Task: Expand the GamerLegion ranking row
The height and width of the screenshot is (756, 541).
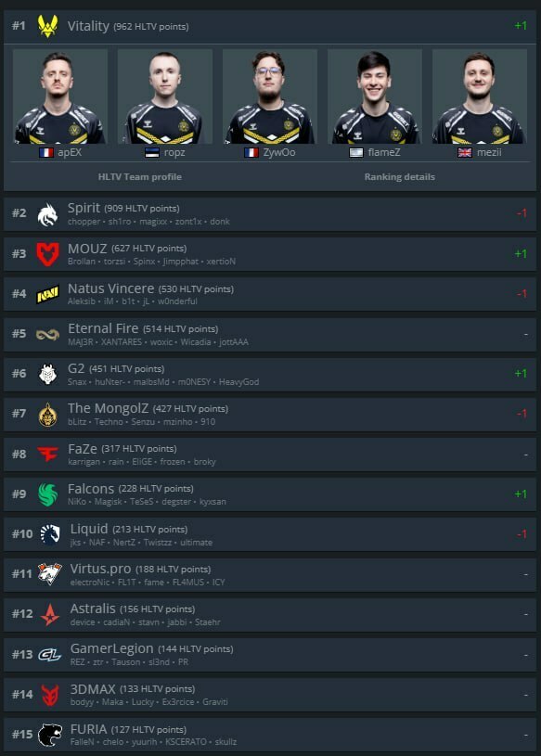Action: coord(270,655)
